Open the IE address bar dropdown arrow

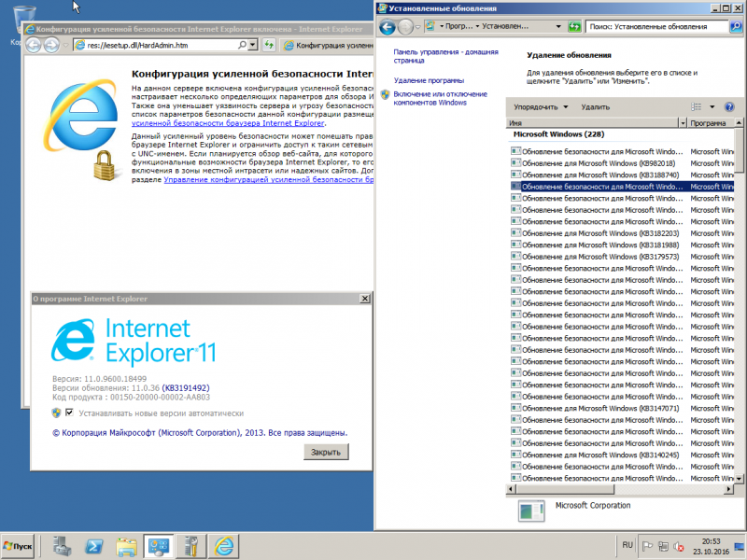(253, 45)
